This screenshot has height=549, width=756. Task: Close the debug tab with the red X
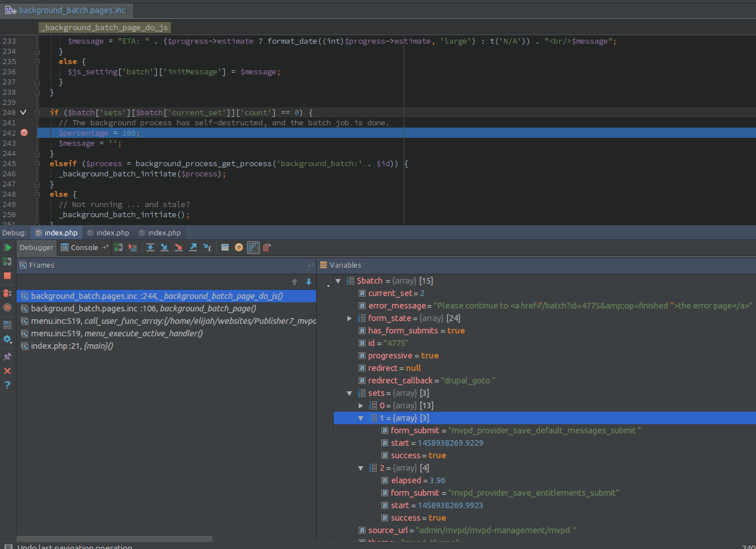7,371
